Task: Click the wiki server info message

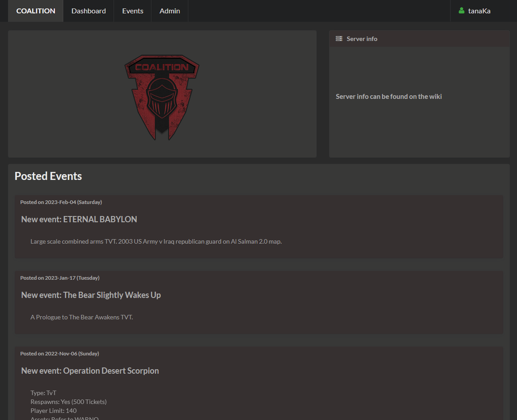Action: point(388,97)
